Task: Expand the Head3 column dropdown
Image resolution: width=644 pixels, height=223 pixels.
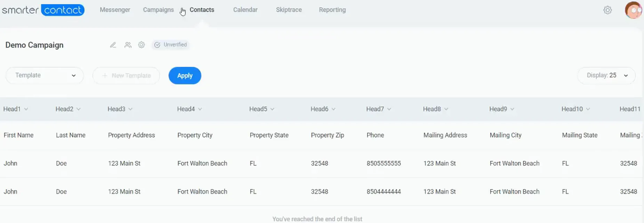Action: tap(130, 109)
